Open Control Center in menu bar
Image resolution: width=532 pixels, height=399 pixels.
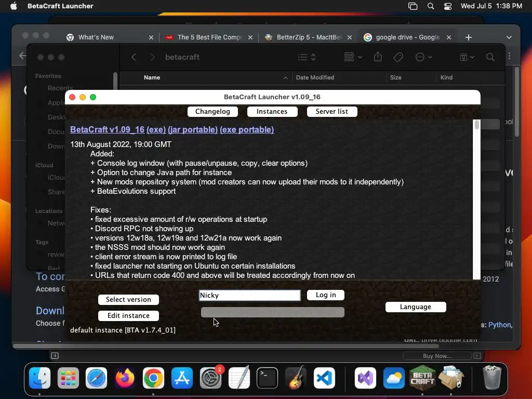448,6
